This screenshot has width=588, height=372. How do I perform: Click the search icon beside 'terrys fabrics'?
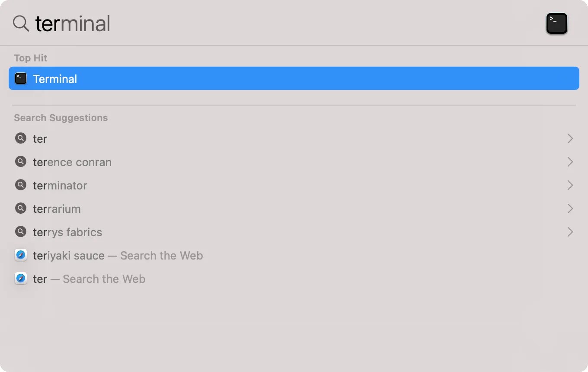click(x=20, y=231)
